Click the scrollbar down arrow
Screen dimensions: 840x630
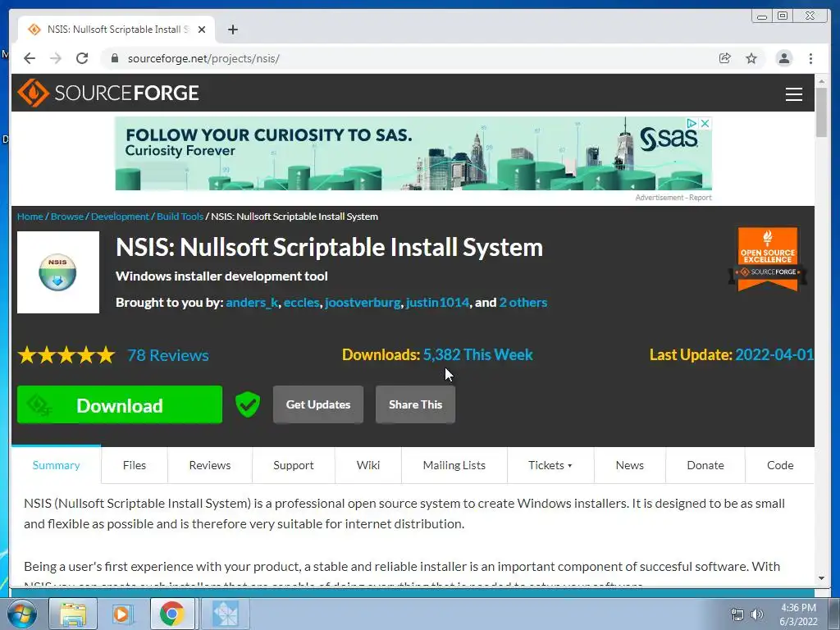pos(821,578)
